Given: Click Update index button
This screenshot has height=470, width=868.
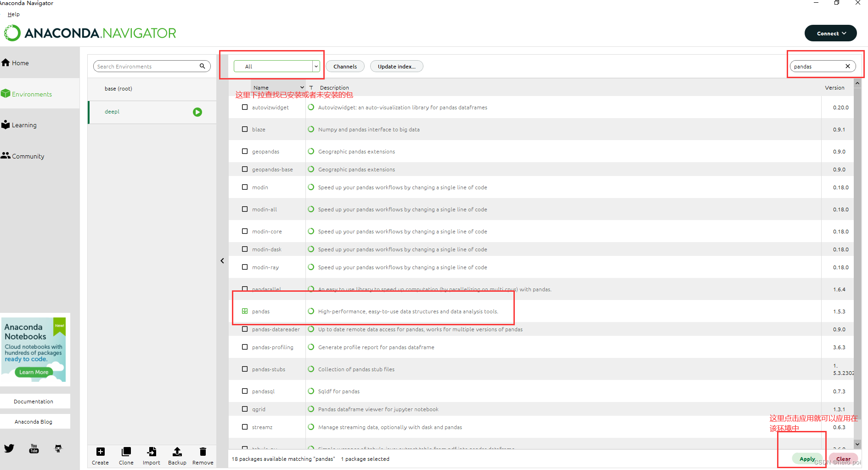Looking at the screenshot, I should (396, 66).
